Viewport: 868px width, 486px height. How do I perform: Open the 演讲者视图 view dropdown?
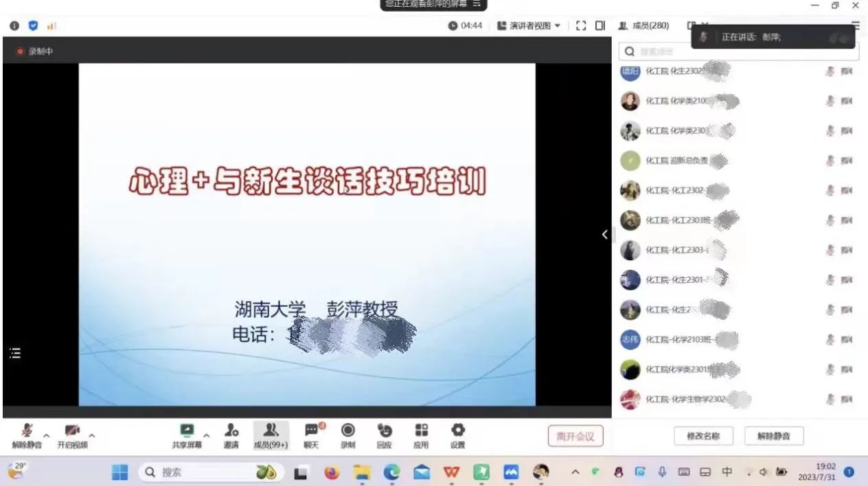(x=529, y=25)
